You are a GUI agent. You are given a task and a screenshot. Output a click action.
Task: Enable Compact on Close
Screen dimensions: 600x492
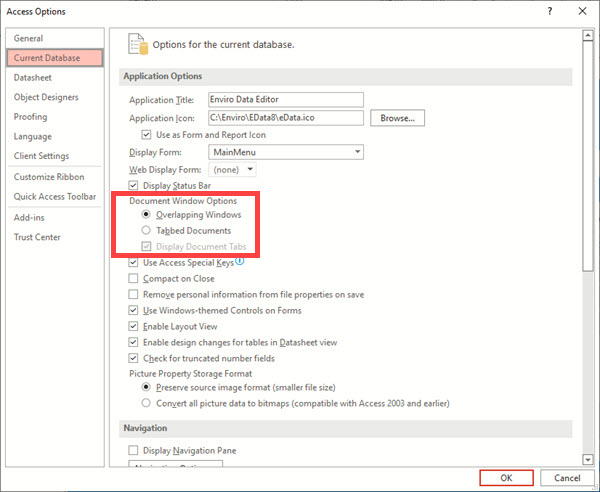pyautogui.click(x=133, y=279)
